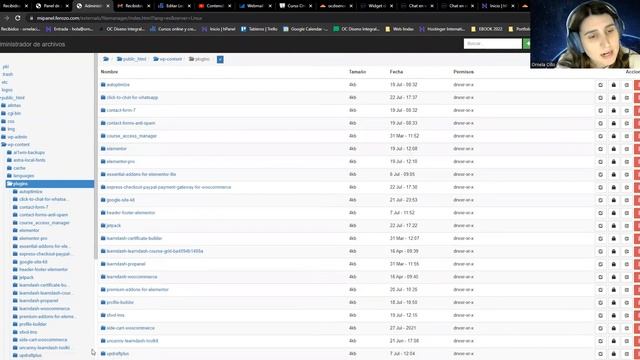This screenshot has height=360, width=640.
Task: Sort files by the Nombre column header
Action: click(109, 72)
